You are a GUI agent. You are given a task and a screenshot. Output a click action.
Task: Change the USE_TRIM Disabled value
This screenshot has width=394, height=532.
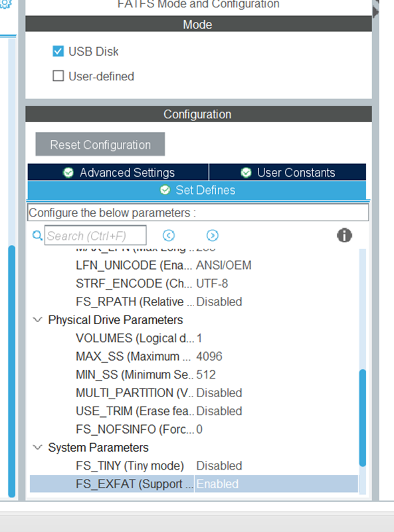(x=276, y=411)
